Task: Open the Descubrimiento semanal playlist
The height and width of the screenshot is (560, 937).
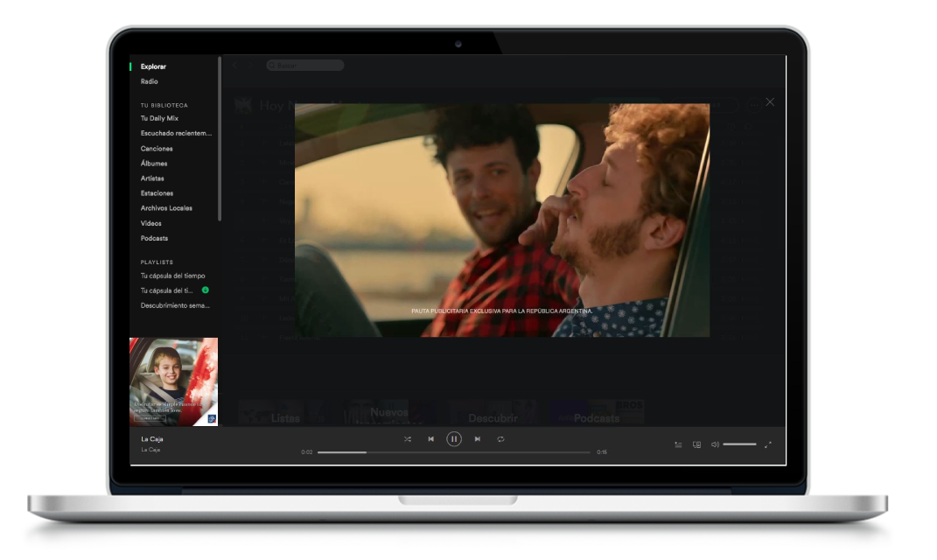Action: click(175, 306)
